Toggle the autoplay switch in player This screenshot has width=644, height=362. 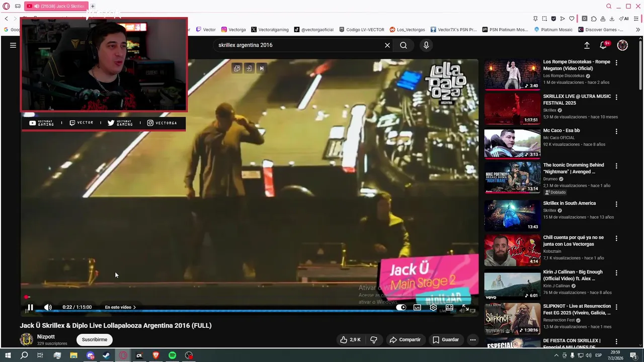(401, 307)
